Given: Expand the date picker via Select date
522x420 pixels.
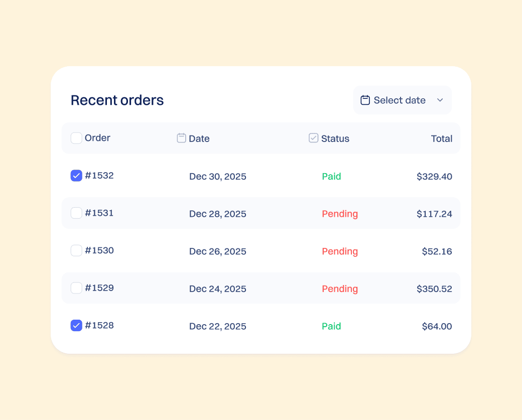Looking at the screenshot, I should pyautogui.click(x=402, y=100).
